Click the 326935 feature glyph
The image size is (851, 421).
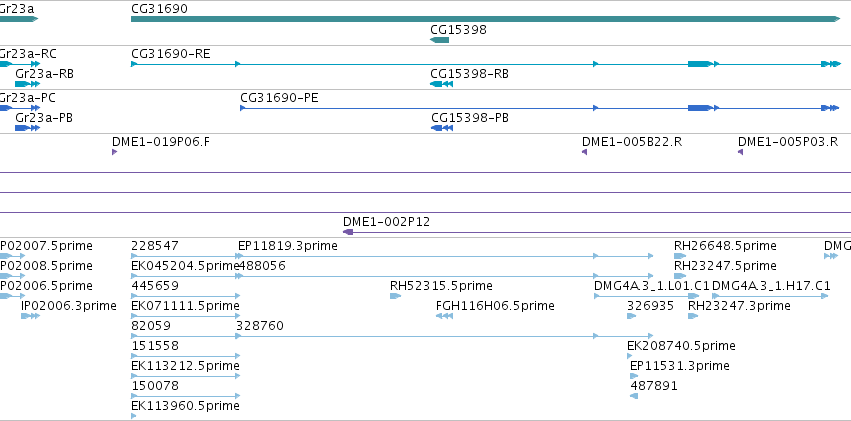pyautogui.click(x=631, y=316)
